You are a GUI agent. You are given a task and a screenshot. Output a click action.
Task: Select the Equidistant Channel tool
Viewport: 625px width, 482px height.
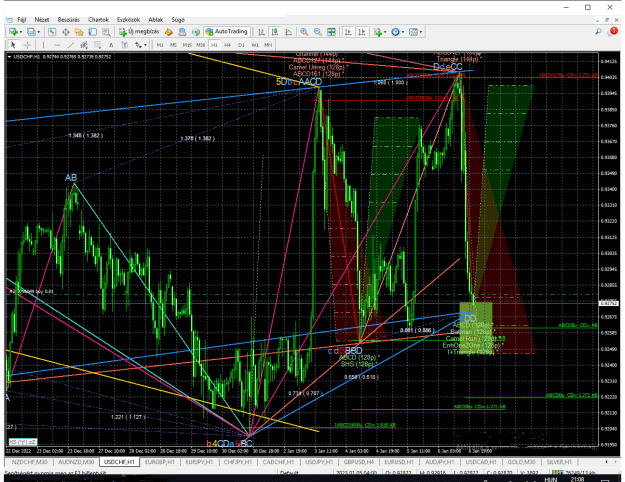[84, 45]
